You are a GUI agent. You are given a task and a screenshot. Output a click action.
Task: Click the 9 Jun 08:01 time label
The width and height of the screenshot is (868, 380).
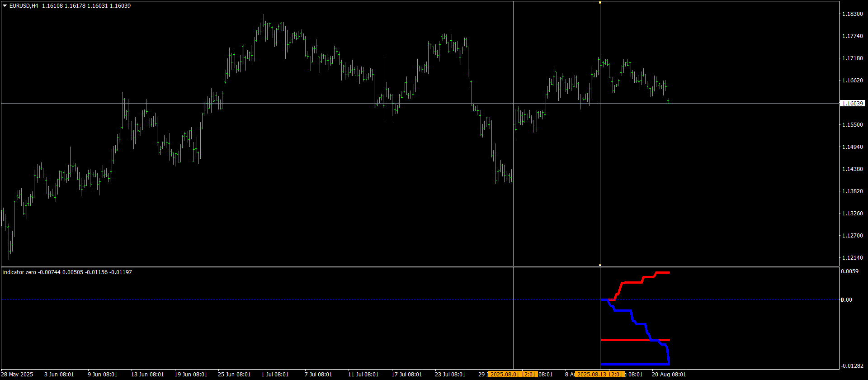pos(103,375)
